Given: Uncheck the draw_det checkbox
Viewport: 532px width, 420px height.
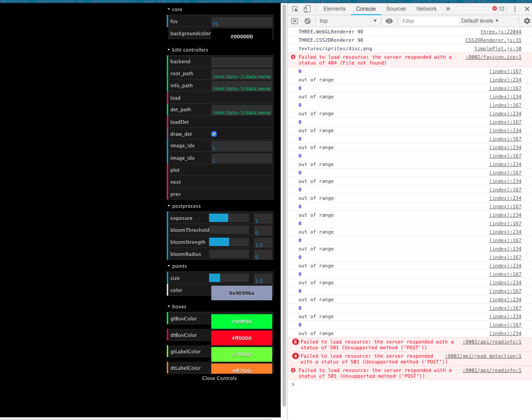Looking at the screenshot, I should click(214, 134).
